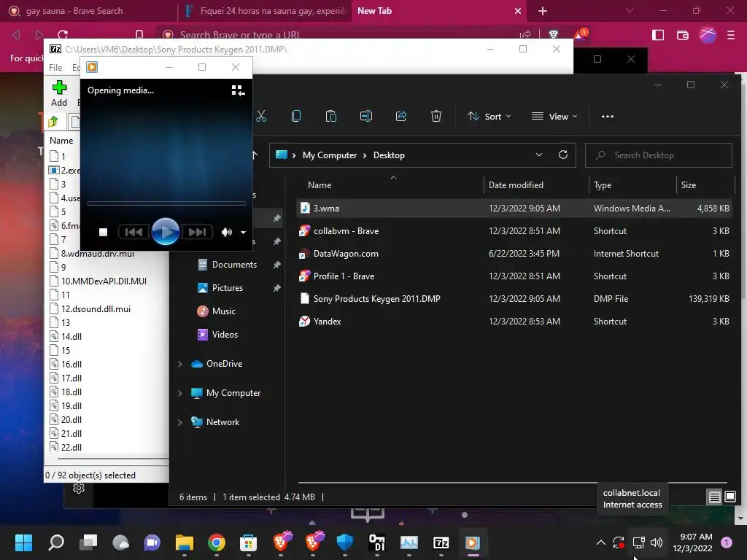747x560 pixels.
Task: Switch Explorer to large thumbnails view layout
Action: tap(729, 497)
